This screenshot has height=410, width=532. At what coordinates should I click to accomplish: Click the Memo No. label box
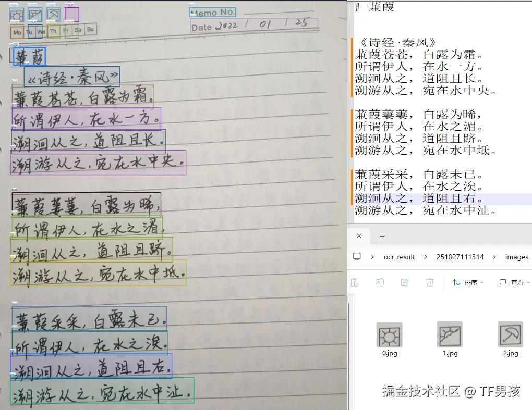click(x=212, y=13)
